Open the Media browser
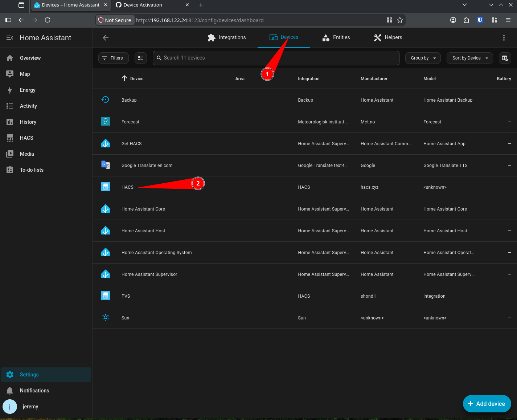The image size is (517, 420). [x=46, y=154]
